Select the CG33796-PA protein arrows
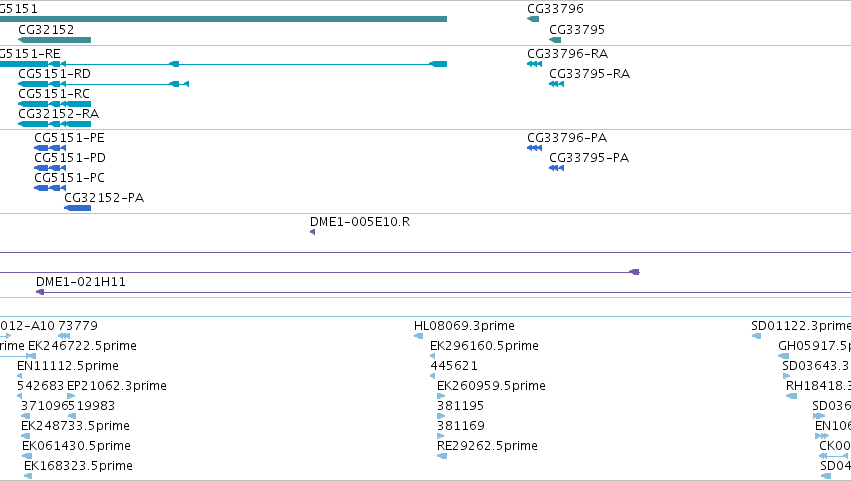851x481 pixels. [x=534, y=148]
